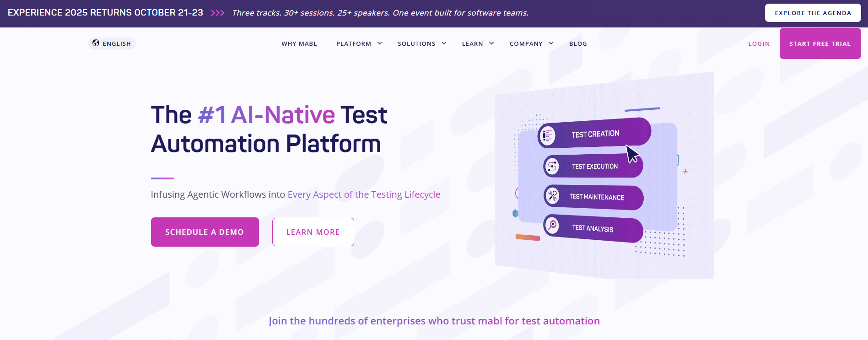868x340 pixels.
Task: Open the Learn menu item
Action: pos(472,43)
